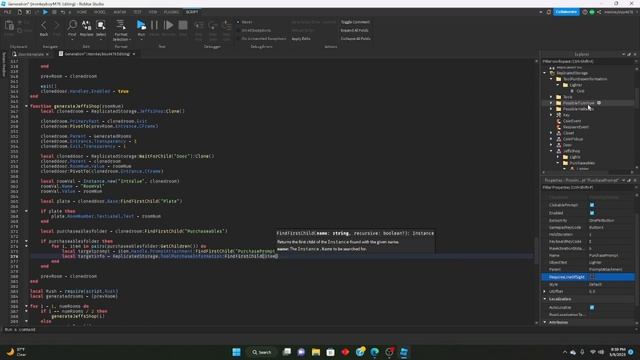Open File Explorer from the taskbar
The width and height of the screenshot is (640, 360).
pyautogui.click(x=316, y=352)
